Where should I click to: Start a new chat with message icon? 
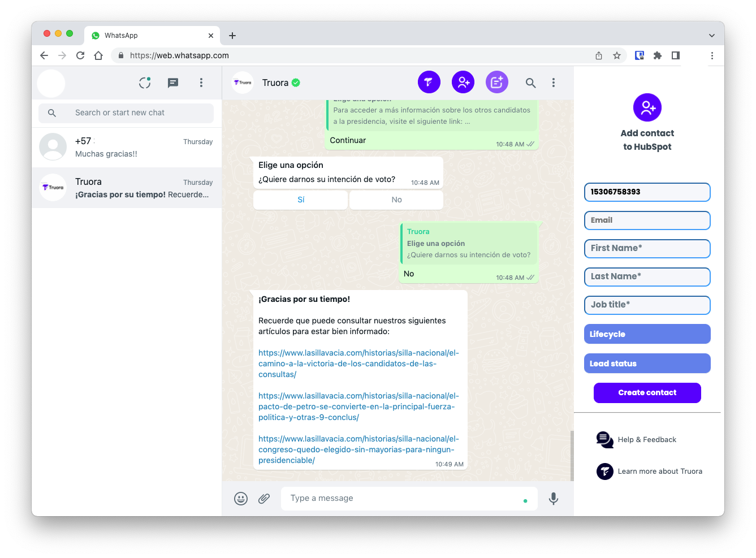click(173, 83)
